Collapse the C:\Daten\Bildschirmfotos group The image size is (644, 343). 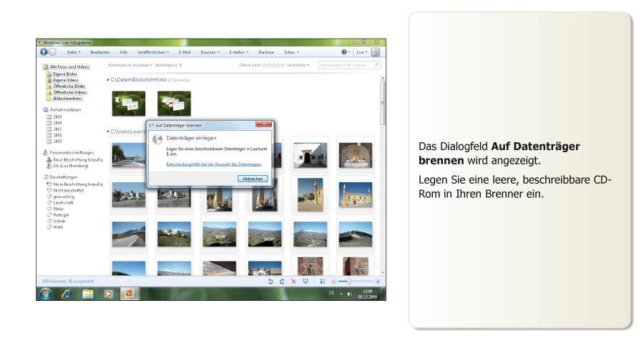tap(108, 79)
